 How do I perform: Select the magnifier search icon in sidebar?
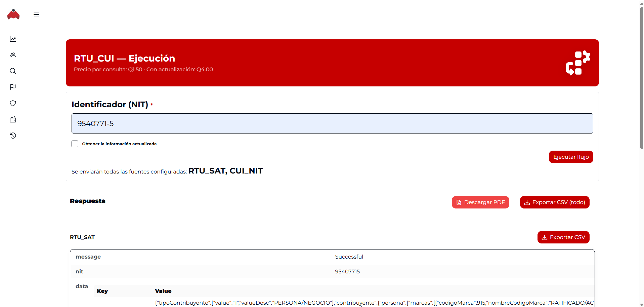[13, 71]
